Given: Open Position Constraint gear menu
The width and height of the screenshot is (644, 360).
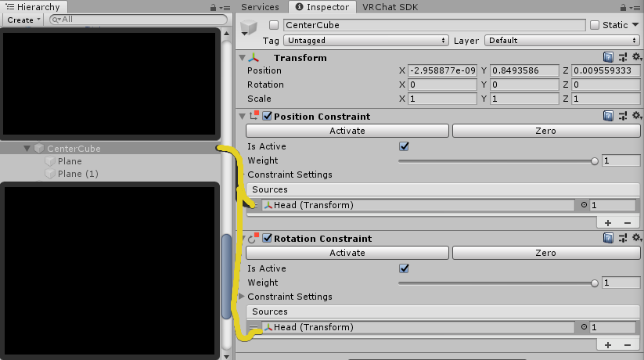Looking at the screenshot, I should pyautogui.click(x=637, y=116).
